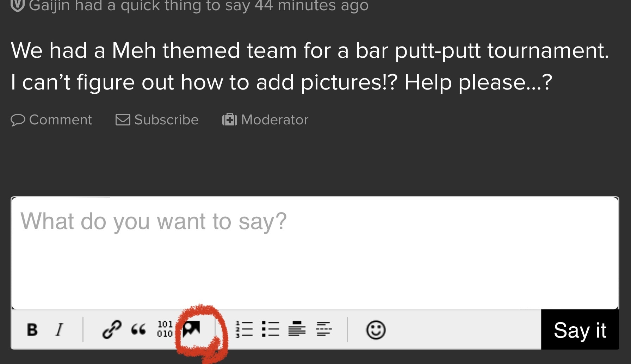631x364 pixels.
Task: Insert a hyperlink with the chain icon
Action: pyautogui.click(x=112, y=330)
